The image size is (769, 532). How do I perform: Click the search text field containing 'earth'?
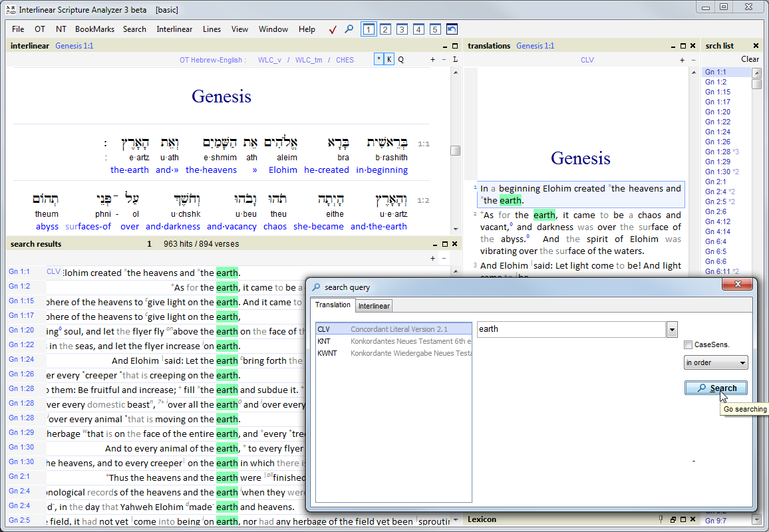click(571, 329)
